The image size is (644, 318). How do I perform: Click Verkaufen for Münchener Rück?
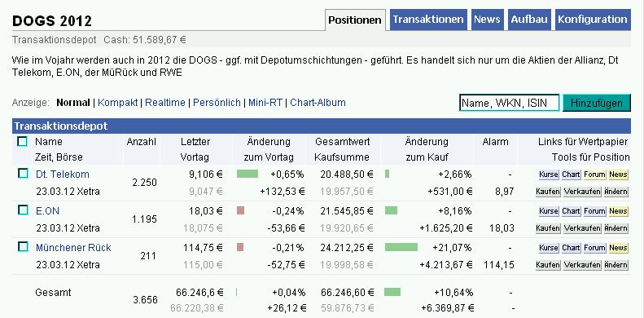pyautogui.click(x=582, y=265)
